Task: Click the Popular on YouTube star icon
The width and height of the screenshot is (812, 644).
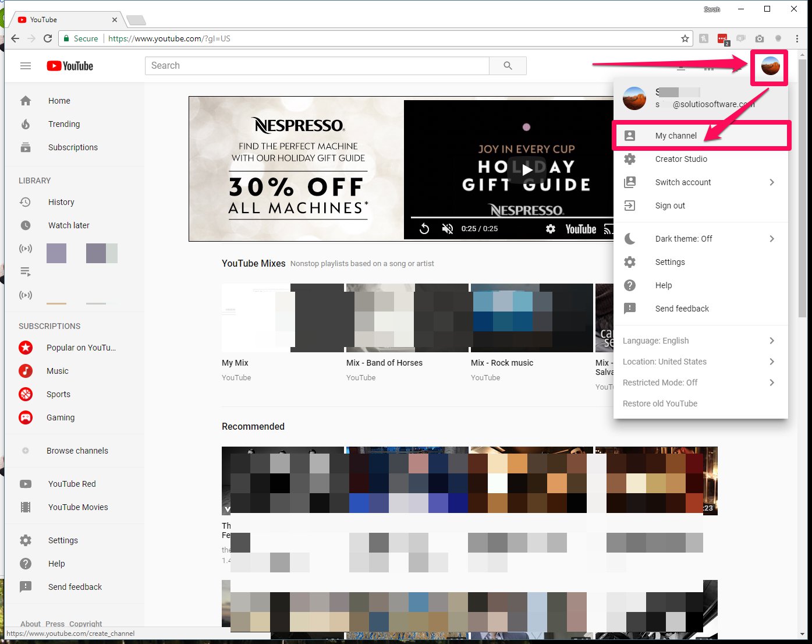Action: (26, 348)
